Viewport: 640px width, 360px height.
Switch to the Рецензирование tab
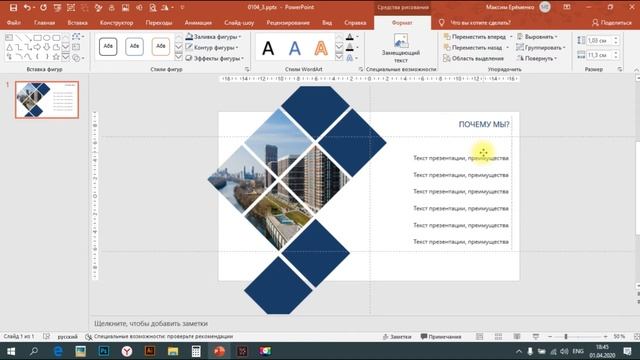pyautogui.click(x=288, y=23)
